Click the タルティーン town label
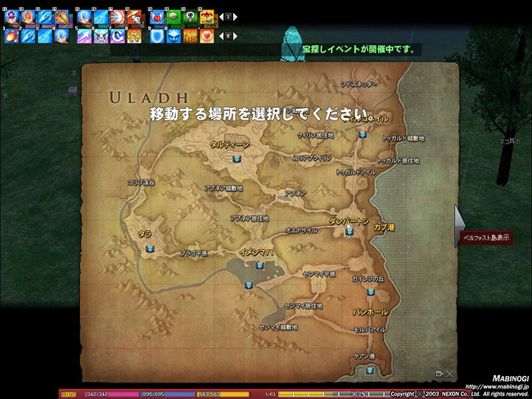The image size is (532, 399). point(230,145)
